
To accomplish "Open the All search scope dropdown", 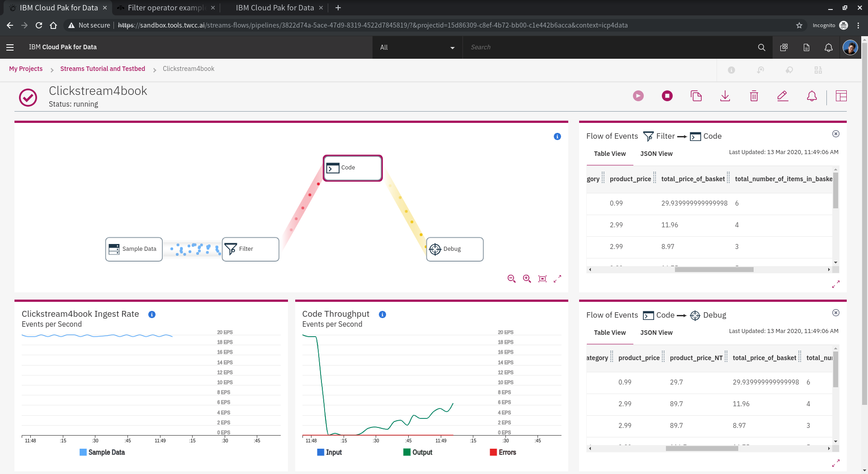I will click(417, 47).
